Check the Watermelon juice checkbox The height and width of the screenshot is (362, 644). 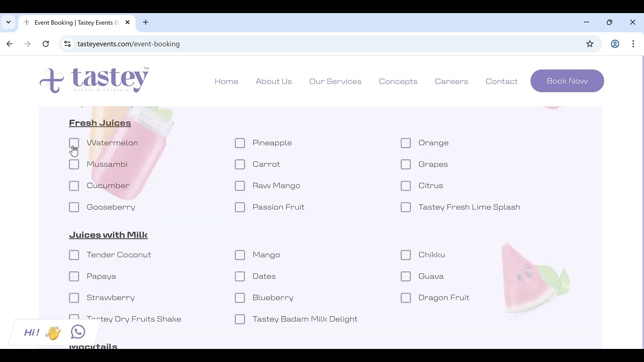(74, 143)
